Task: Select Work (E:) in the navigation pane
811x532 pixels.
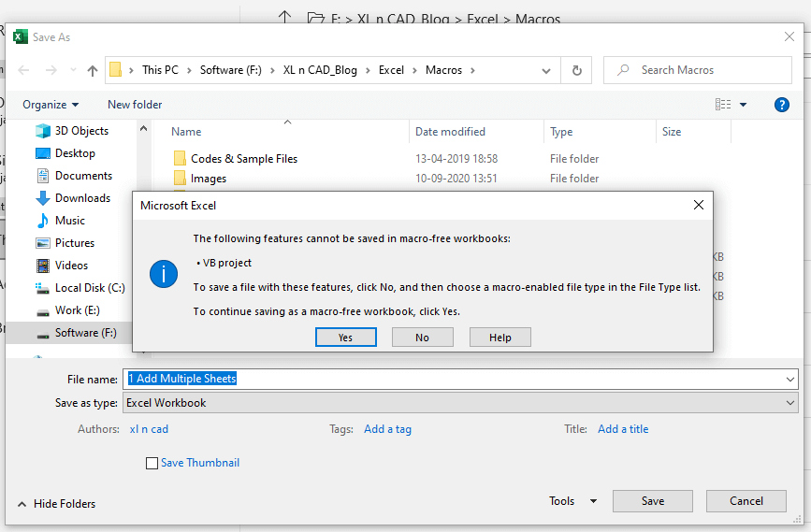Action: click(67, 310)
